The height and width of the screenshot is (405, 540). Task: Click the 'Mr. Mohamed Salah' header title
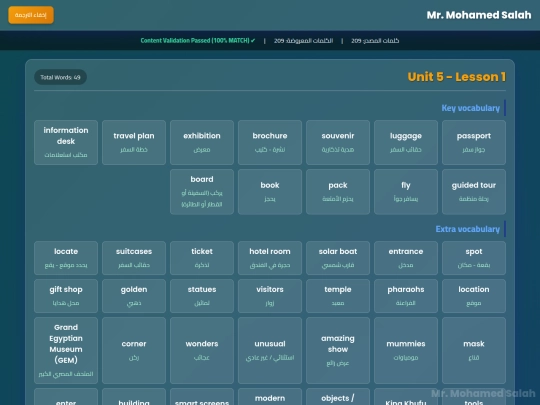pyautogui.click(x=479, y=15)
